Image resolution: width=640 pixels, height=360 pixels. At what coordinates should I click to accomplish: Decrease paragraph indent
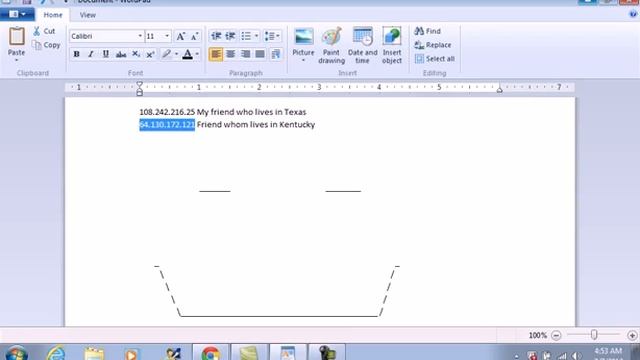coord(216,36)
